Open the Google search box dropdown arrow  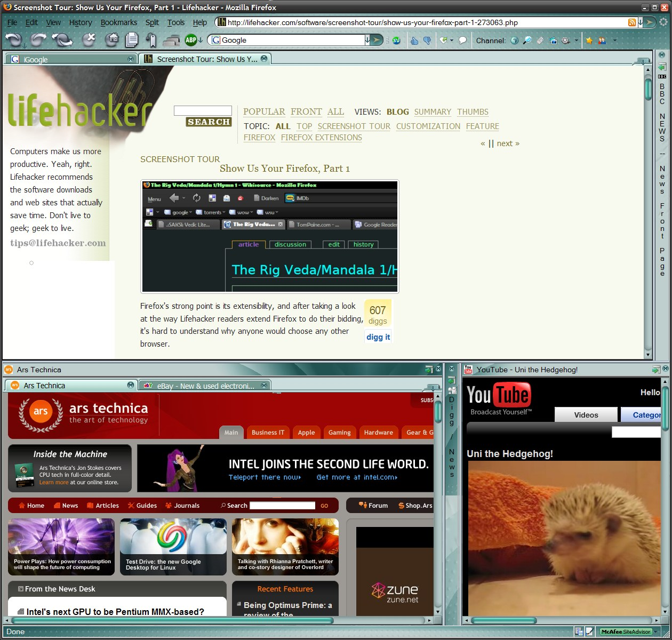click(367, 40)
